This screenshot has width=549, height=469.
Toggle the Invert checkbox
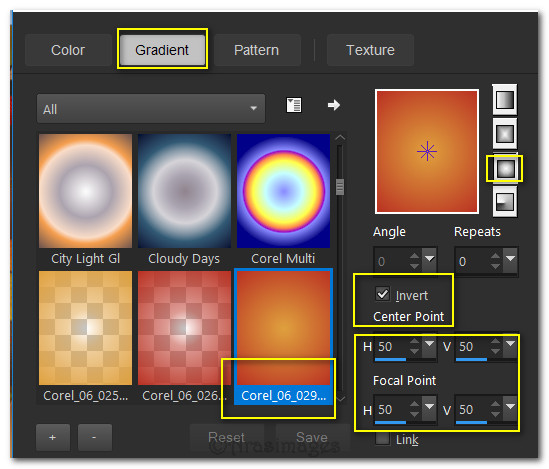click(382, 294)
